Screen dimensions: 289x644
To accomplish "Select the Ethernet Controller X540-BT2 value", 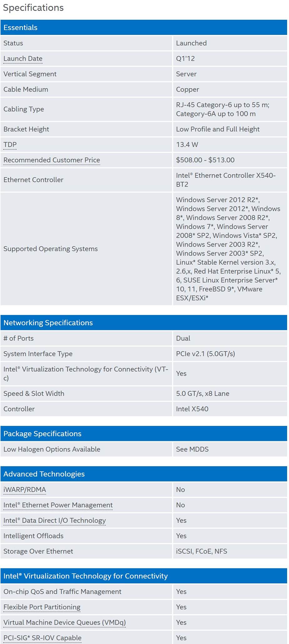I will click(226, 180).
